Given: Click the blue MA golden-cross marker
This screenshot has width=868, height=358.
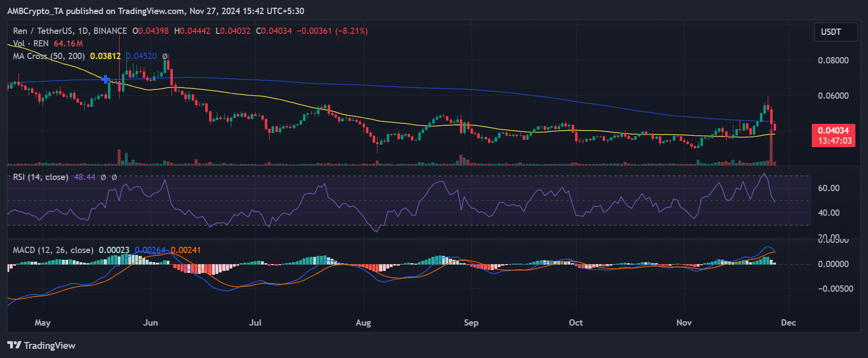Looking at the screenshot, I should point(106,79).
